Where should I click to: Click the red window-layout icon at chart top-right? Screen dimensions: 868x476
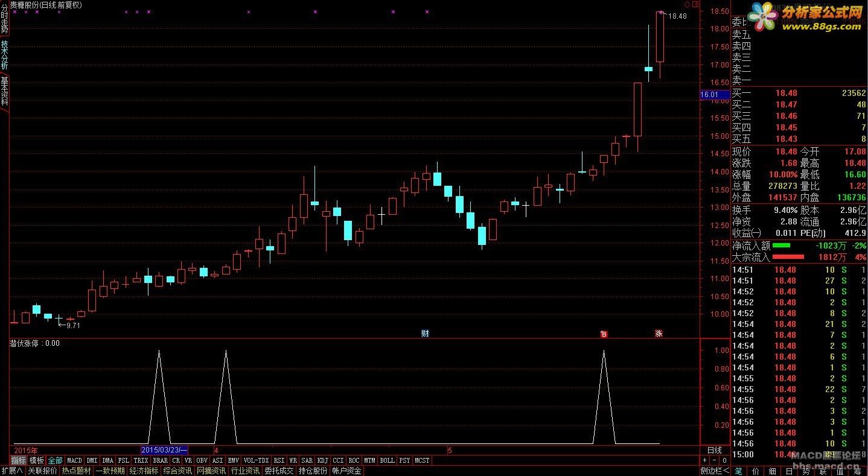click(x=695, y=4)
